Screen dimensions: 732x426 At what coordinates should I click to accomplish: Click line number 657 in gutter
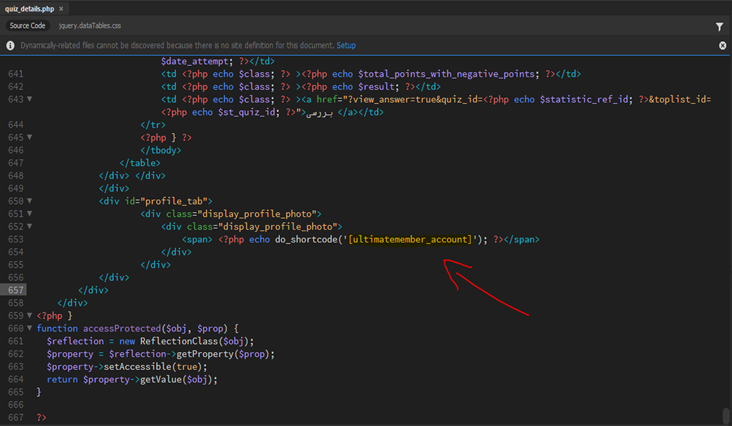click(15, 289)
